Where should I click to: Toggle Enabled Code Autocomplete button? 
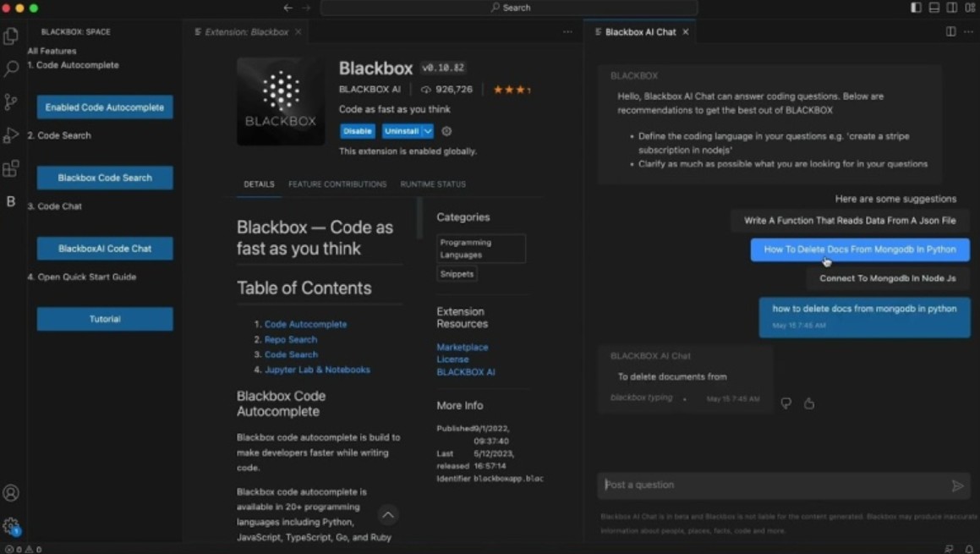105,107
